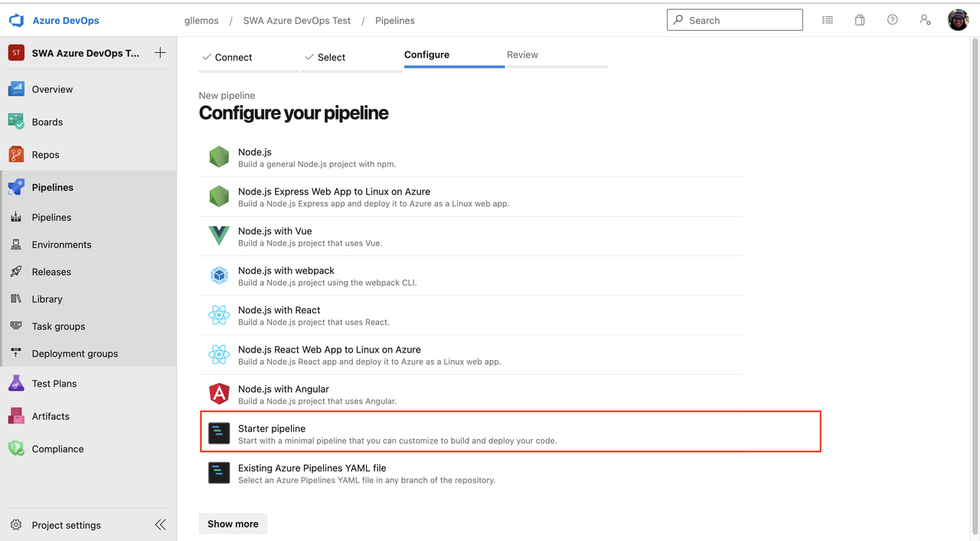Viewport: 980px width, 541px height.
Task: Click the Vue logo icon
Action: coord(219,236)
